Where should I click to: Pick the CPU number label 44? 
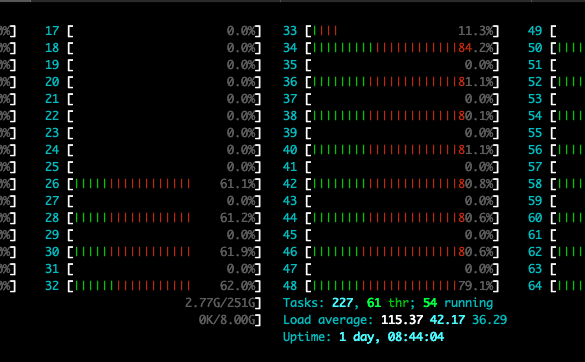coord(290,218)
